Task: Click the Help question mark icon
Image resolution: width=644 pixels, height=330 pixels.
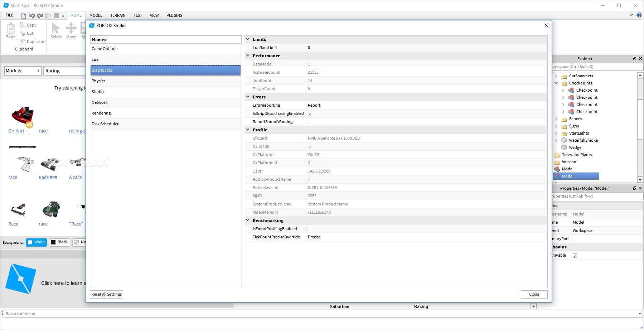Action: 639,15
